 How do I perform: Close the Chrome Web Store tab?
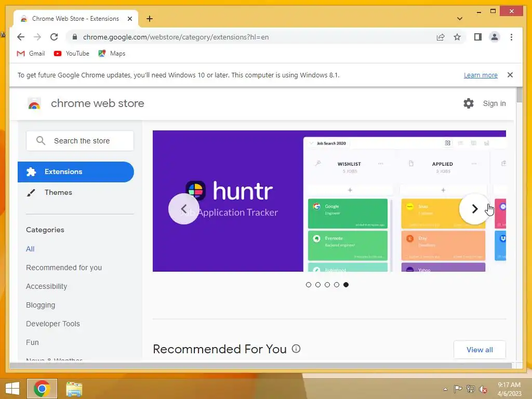129,19
